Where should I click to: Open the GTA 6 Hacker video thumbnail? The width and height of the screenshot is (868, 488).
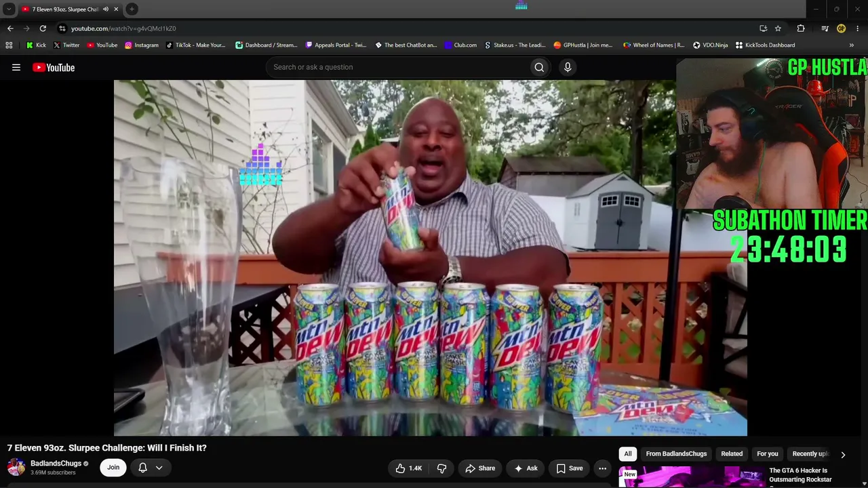pyautogui.click(x=691, y=477)
